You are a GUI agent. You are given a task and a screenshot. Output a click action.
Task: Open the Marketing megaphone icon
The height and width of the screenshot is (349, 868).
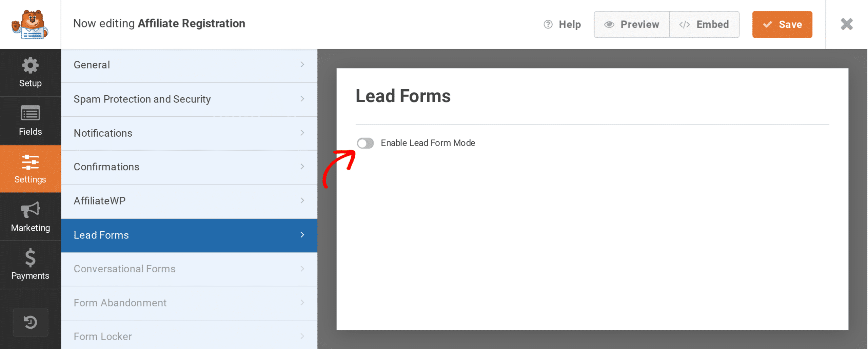[30, 210]
